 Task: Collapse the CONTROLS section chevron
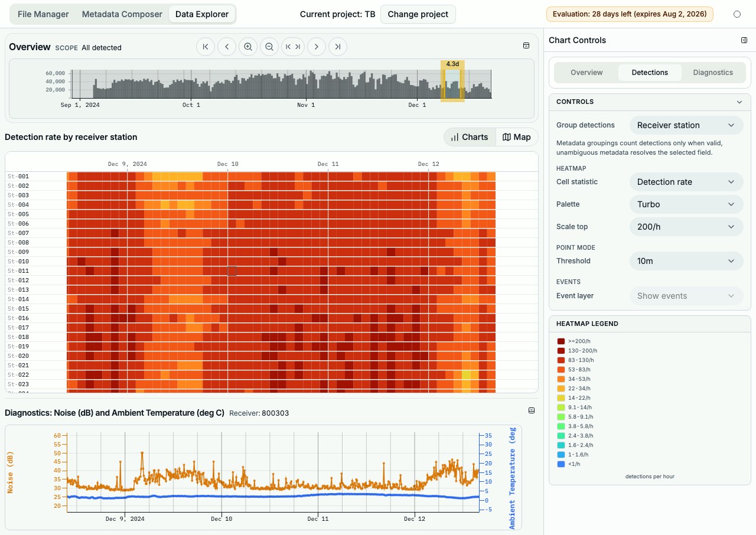click(x=739, y=102)
